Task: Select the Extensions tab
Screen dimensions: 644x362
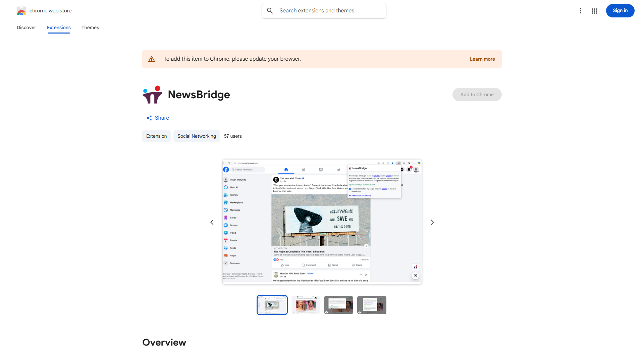Action: click(x=59, y=27)
